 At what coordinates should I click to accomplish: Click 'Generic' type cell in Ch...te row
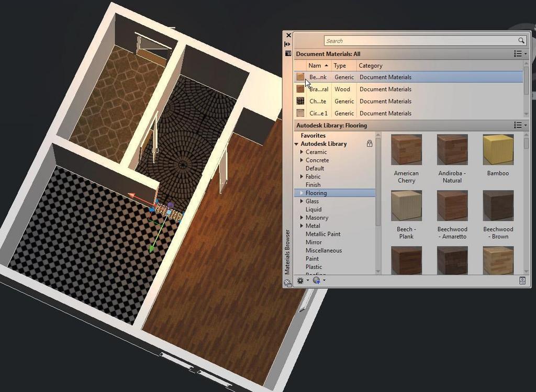tap(344, 101)
